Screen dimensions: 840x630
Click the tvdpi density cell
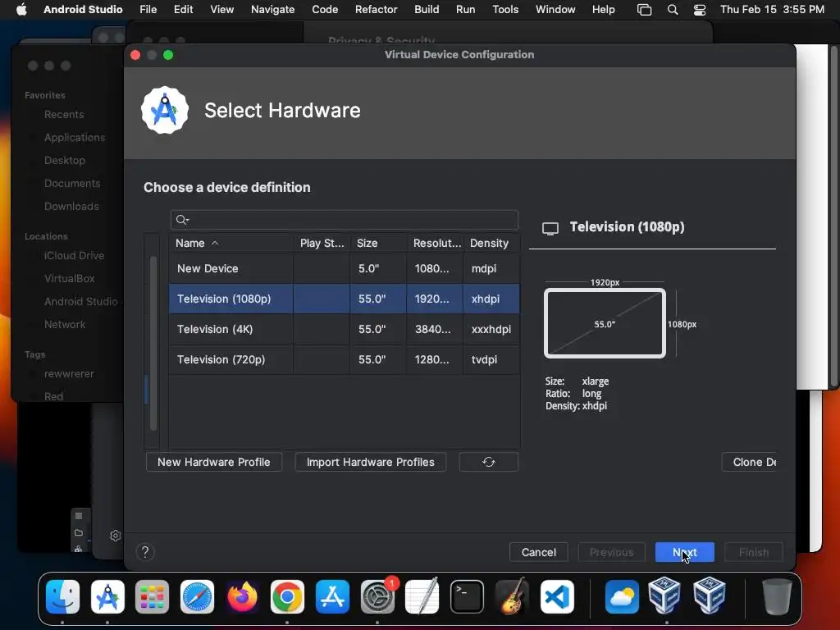point(491,359)
